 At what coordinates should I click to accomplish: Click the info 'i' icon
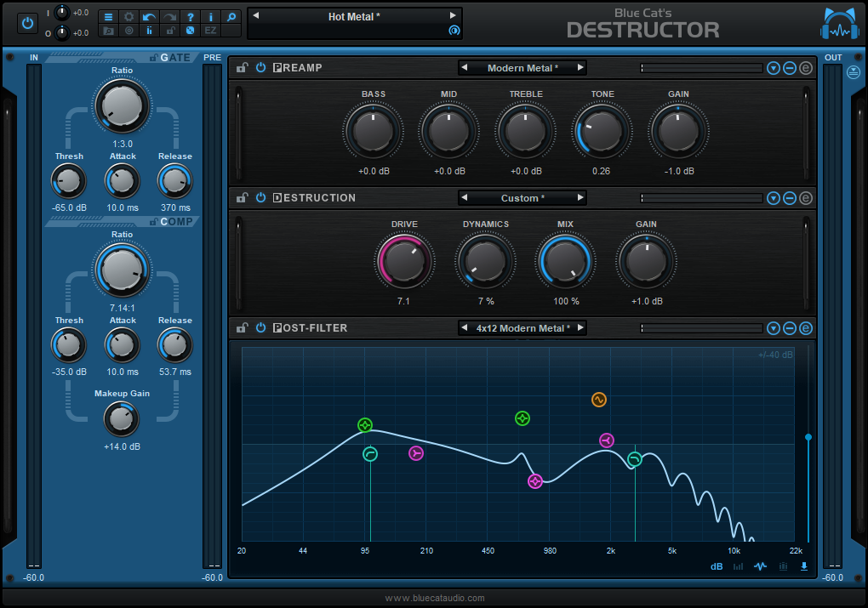click(x=210, y=17)
